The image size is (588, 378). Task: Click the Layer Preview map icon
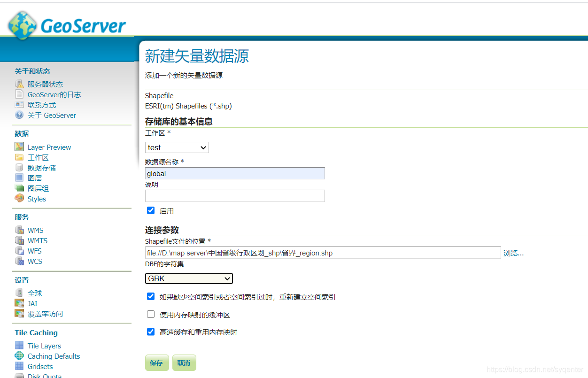19,147
